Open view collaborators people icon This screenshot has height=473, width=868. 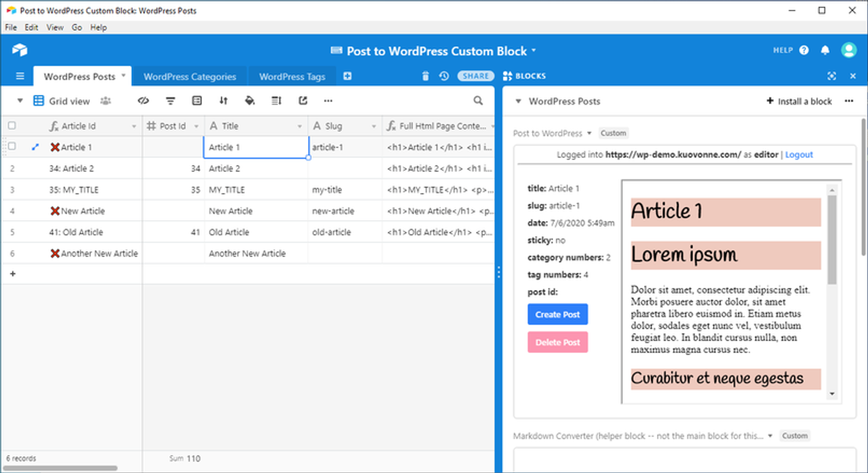tap(106, 100)
